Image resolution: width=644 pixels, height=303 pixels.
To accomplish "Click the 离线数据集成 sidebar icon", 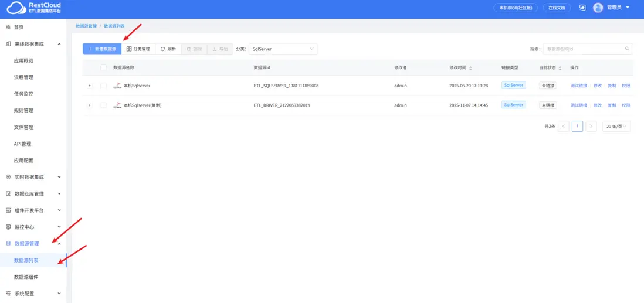I will [x=8, y=43].
